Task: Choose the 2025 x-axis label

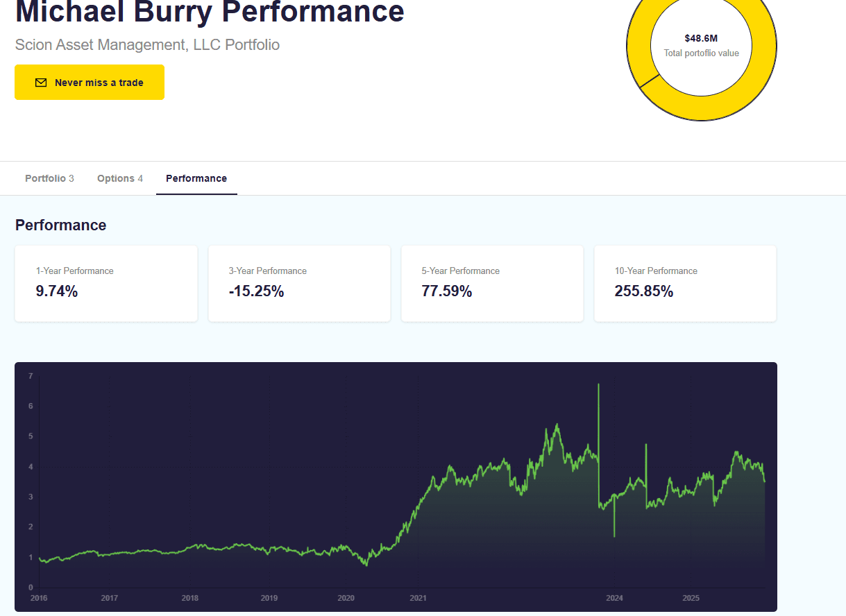Action: click(691, 598)
